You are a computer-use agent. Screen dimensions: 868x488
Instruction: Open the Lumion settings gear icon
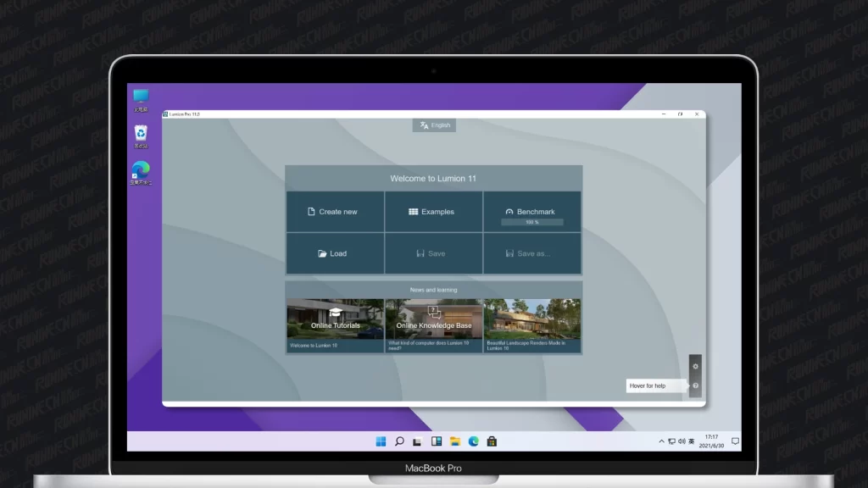click(x=695, y=366)
